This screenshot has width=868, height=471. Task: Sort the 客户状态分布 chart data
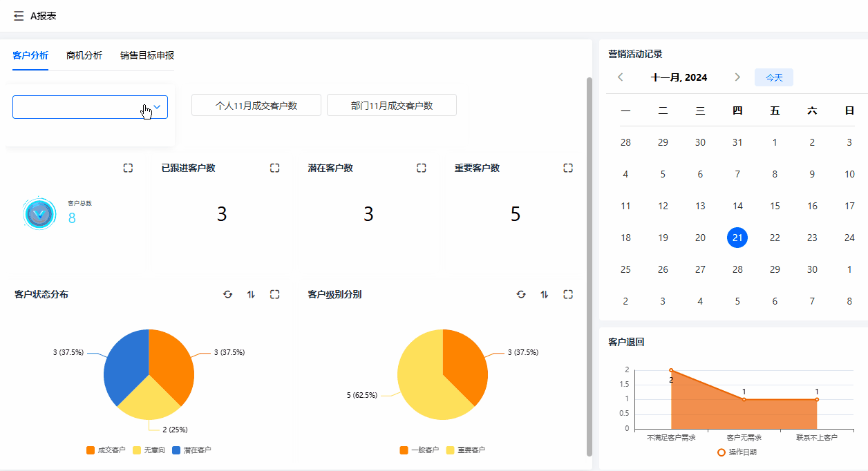252,294
